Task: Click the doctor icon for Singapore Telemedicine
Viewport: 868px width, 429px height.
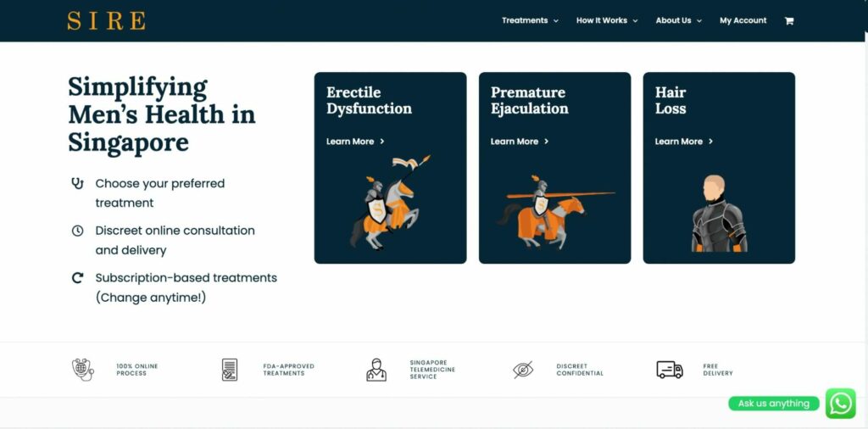Action: pyautogui.click(x=376, y=370)
